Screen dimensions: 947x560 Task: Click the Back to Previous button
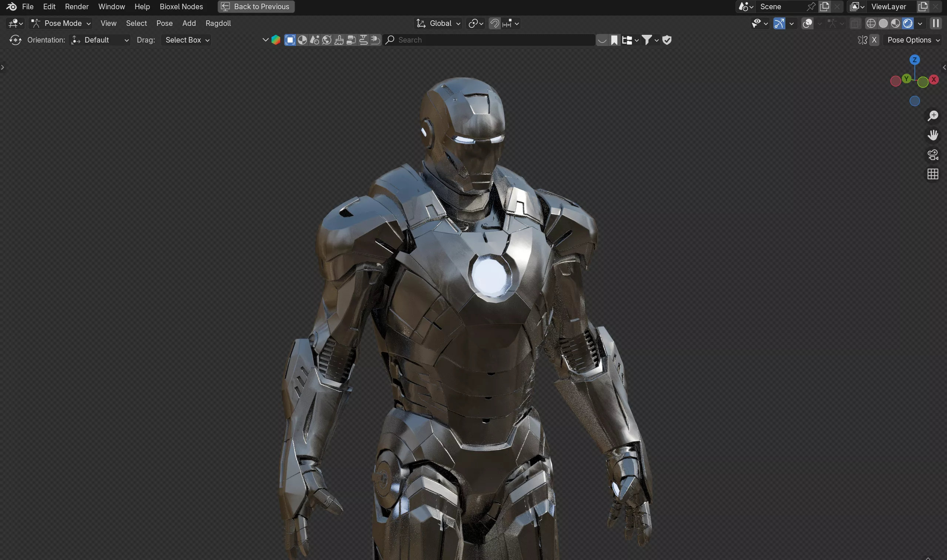[256, 6]
